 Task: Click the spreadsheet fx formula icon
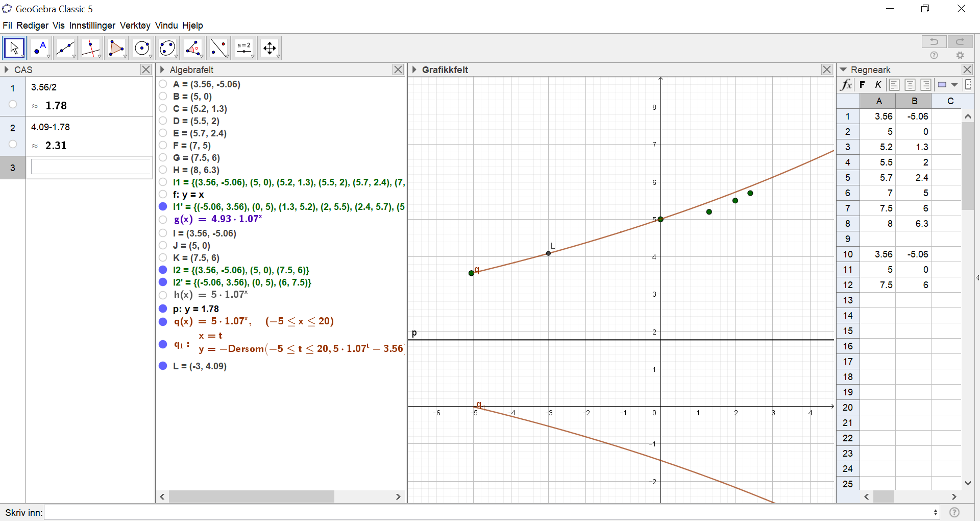click(846, 85)
